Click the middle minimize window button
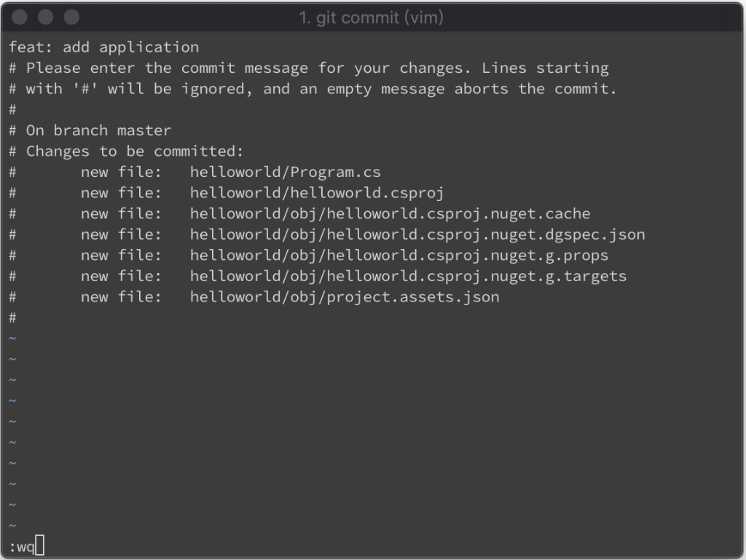Viewport: 746px width, 560px height. pyautogui.click(x=46, y=17)
